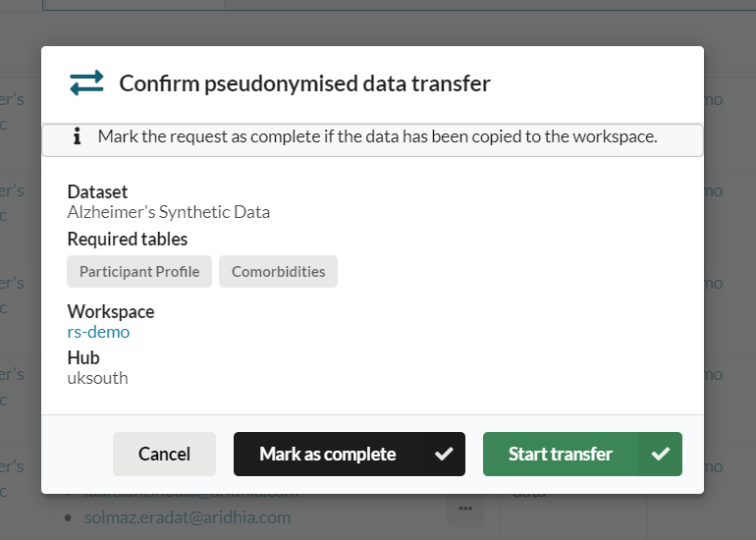The image size is (756, 540).
Task: Click the checkmark icon on Mark as complete
Action: 444,454
